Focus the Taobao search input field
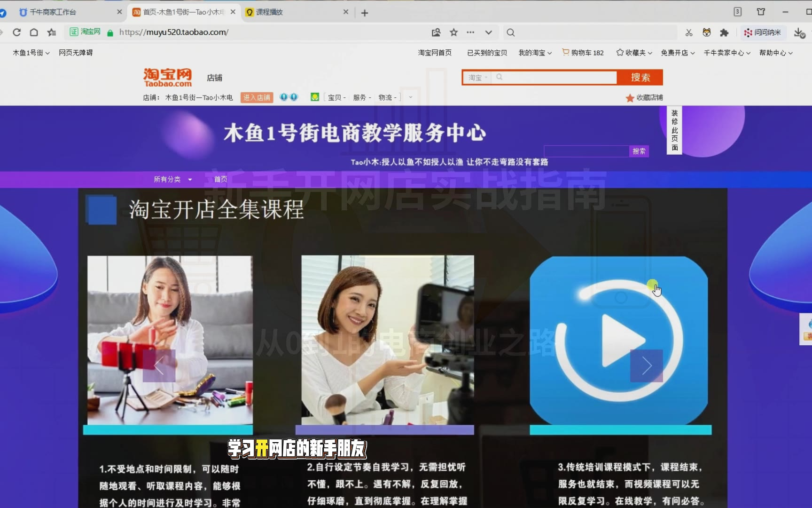Image resolution: width=812 pixels, height=508 pixels. click(554, 78)
